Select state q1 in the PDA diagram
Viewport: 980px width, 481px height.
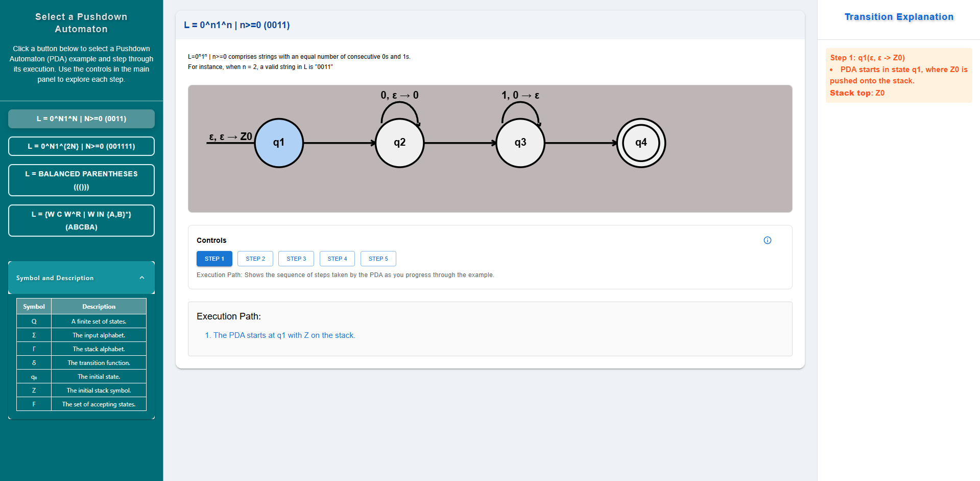[x=279, y=143]
